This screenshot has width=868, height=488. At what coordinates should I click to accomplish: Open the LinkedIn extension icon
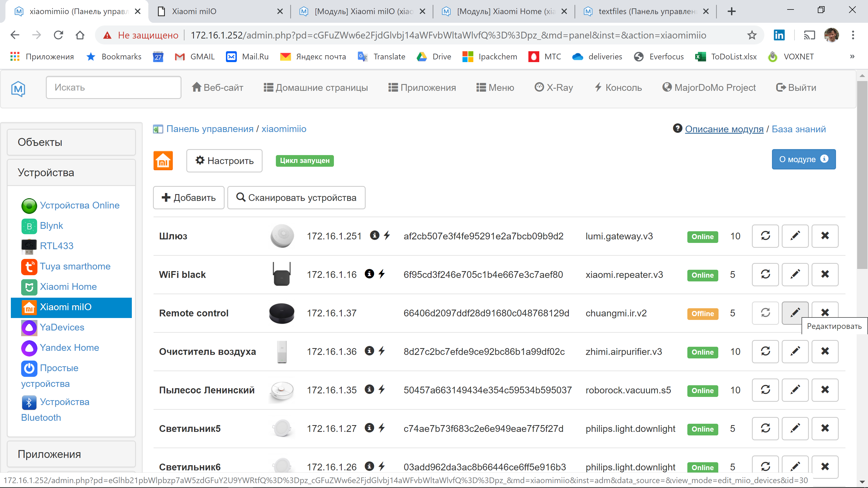[x=779, y=35]
